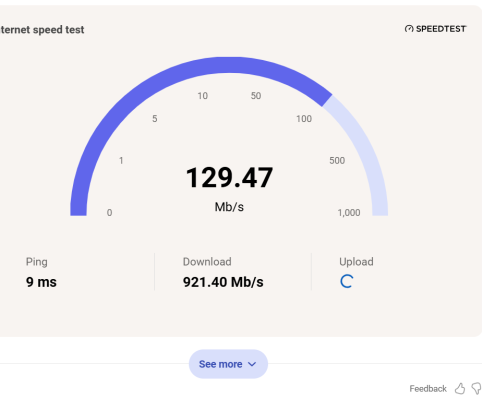
Task: Click the 500 gauge scale mark
Action: 337,161
